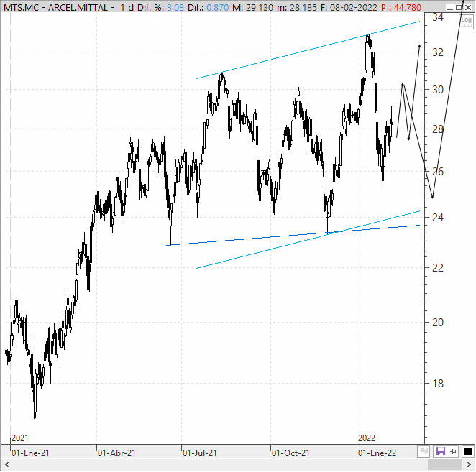The height and width of the screenshot is (472, 476).
Task: Click the pushpin icon beside the save icon
Action: point(454,451)
